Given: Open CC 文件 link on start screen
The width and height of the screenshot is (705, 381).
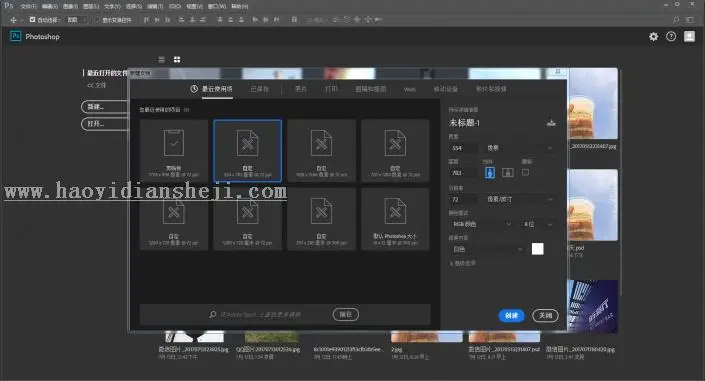Looking at the screenshot, I should pyautogui.click(x=97, y=85).
